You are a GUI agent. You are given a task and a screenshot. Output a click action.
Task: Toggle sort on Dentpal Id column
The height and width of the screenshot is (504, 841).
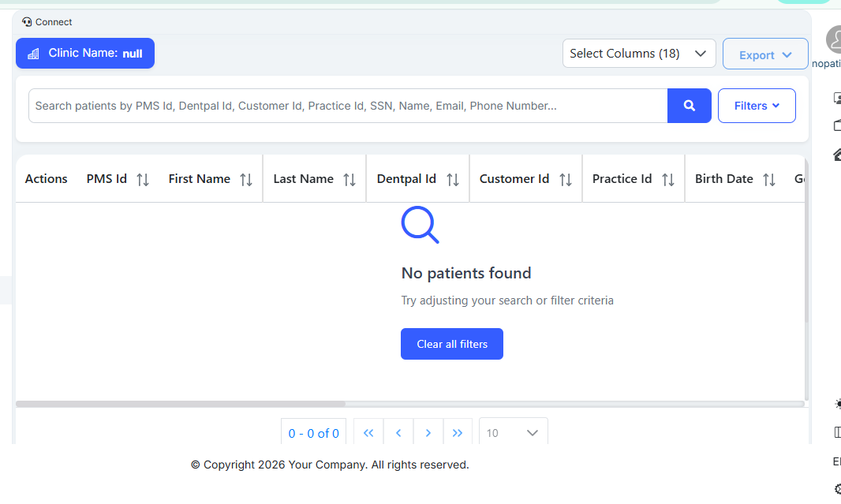(453, 180)
